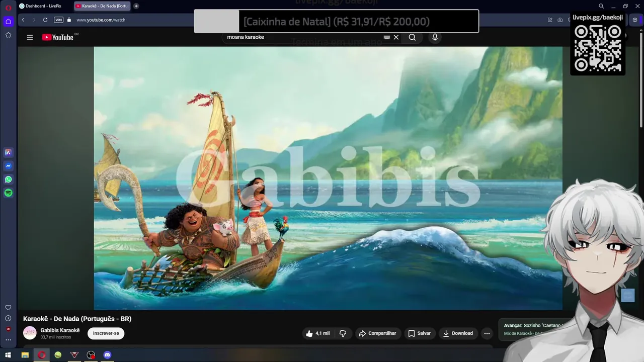Dislike the video
This screenshot has height=362, width=644.
tap(343, 333)
